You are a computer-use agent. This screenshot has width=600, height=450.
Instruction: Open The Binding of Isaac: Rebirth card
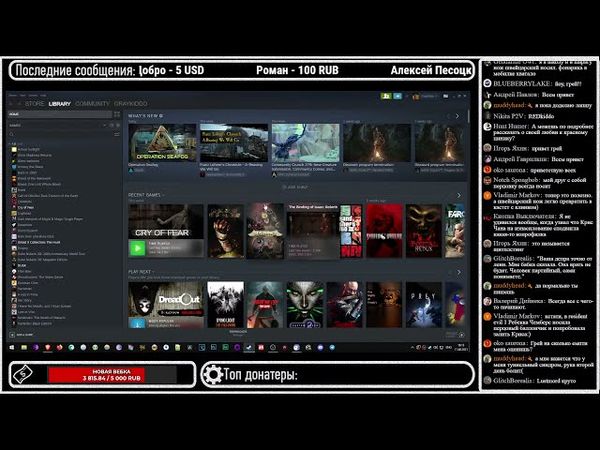[x=313, y=231]
